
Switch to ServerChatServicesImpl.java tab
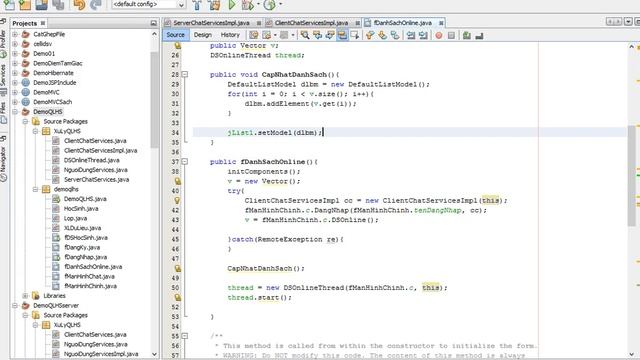pos(211,23)
